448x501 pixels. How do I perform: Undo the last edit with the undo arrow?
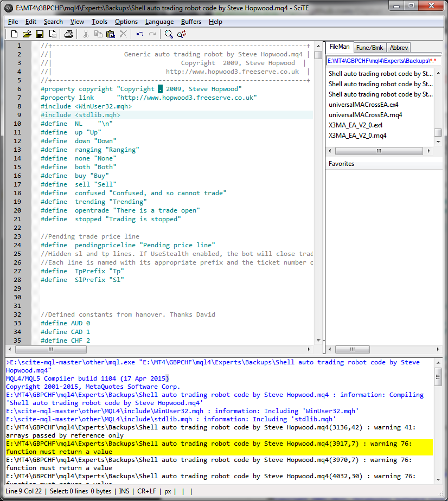139,34
